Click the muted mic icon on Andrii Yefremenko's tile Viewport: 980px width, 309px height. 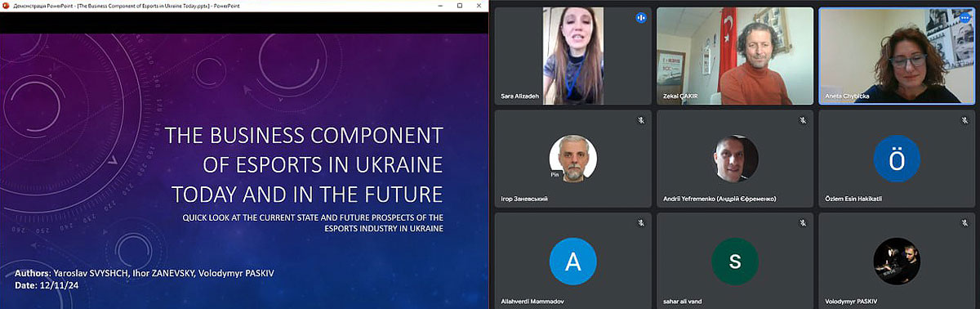[804, 120]
